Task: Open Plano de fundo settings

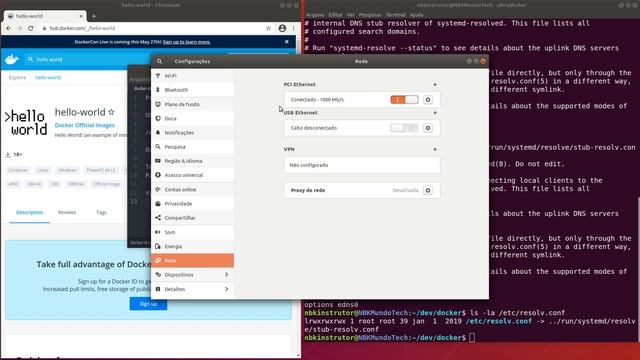Action: [x=192, y=104]
